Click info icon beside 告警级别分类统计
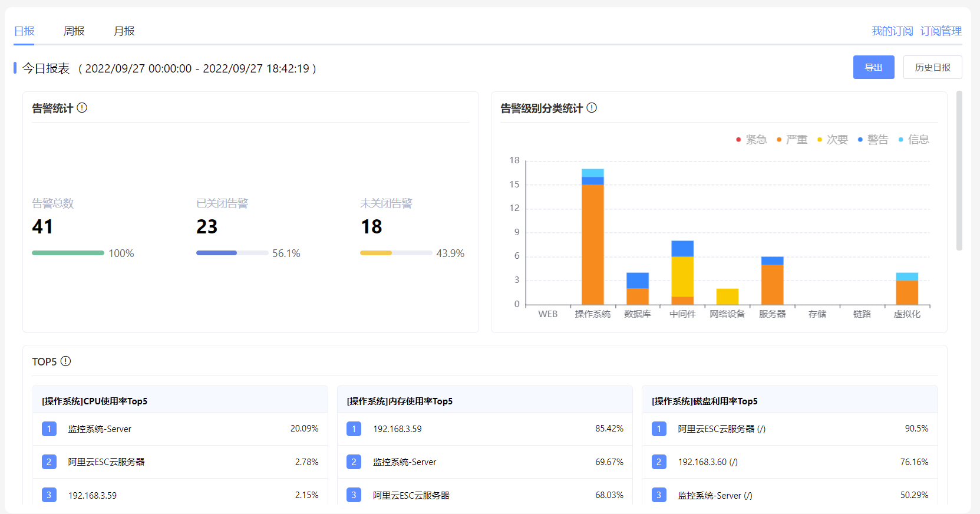 click(592, 108)
